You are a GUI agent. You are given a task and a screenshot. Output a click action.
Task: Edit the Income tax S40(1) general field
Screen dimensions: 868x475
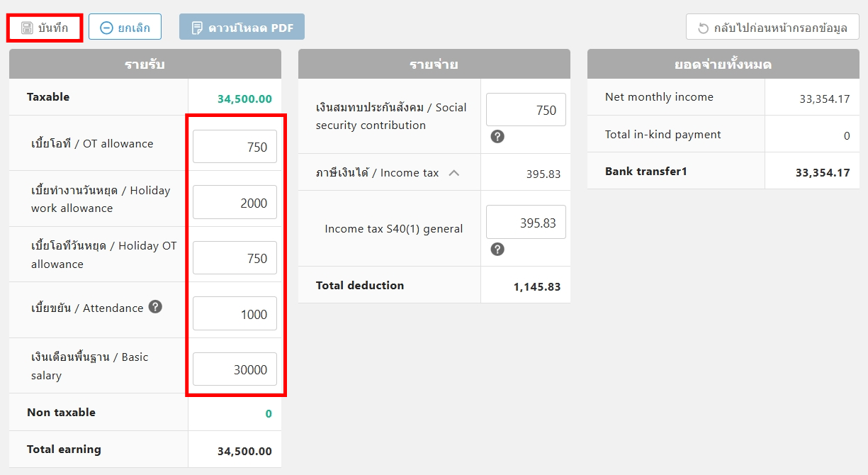pos(526,223)
